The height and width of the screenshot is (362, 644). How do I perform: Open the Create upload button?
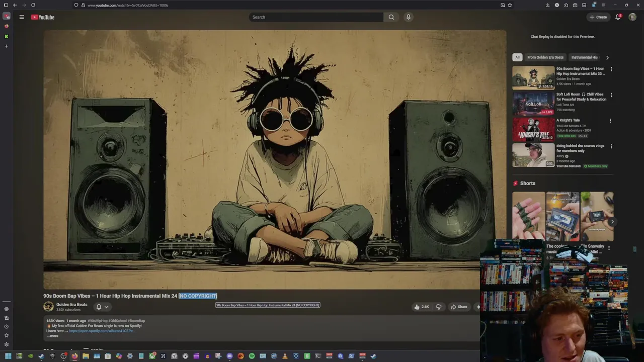click(x=598, y=17)
